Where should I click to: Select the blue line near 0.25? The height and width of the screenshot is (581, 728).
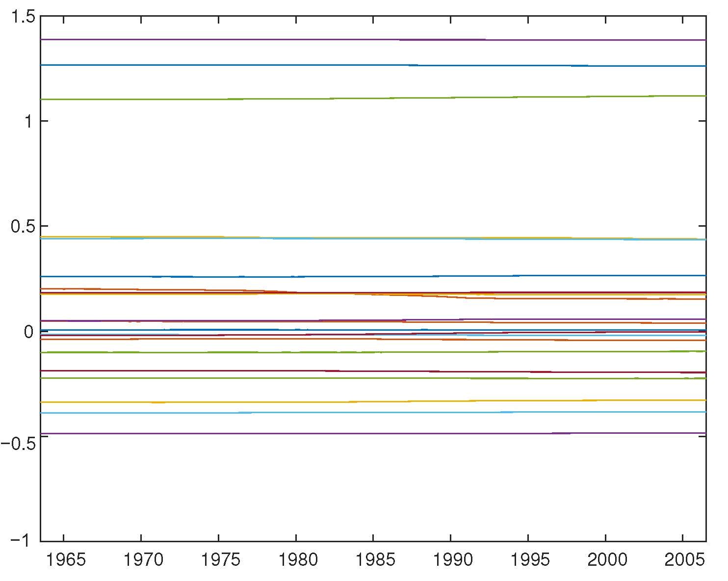[373, 276]
